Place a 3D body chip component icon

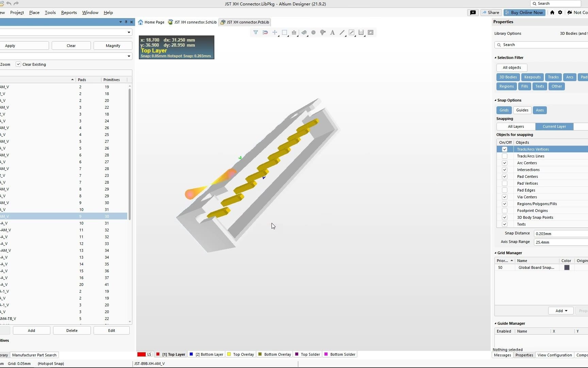point(304,32)
